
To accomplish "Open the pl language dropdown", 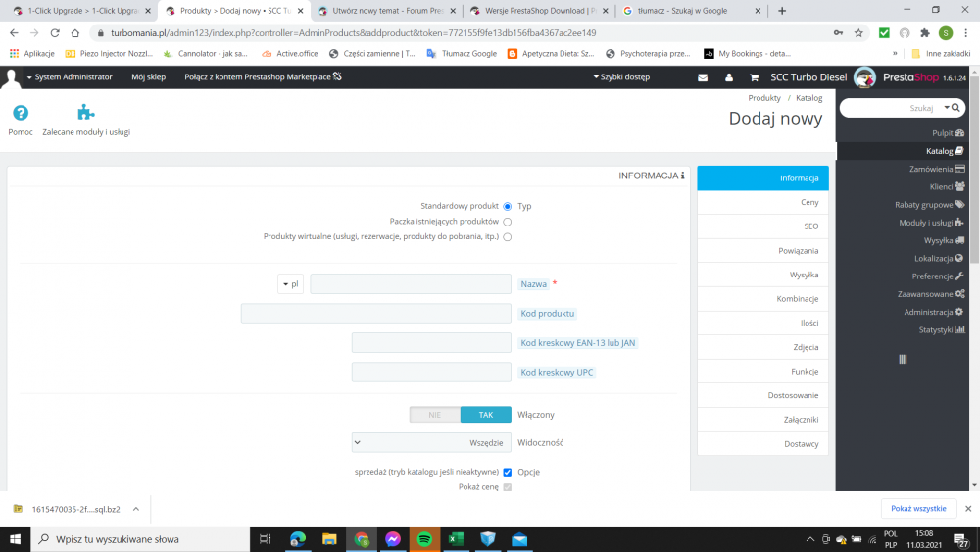I will [x=291, y=283].
